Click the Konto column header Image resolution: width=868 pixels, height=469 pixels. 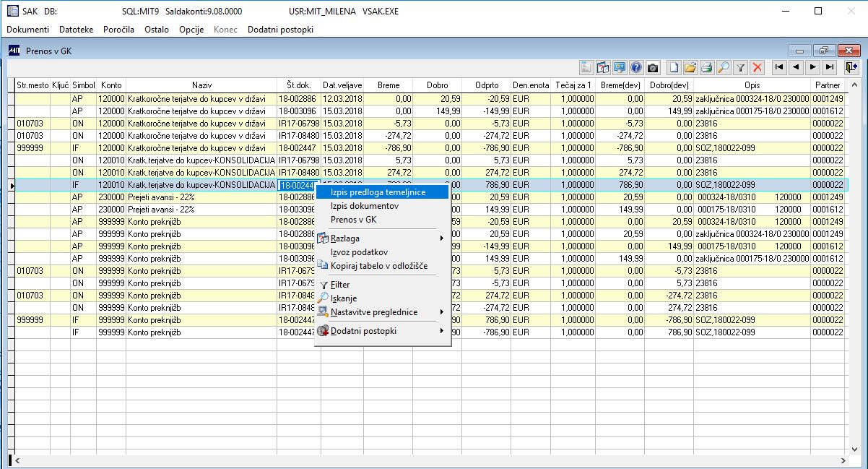[x=111, y=85]
